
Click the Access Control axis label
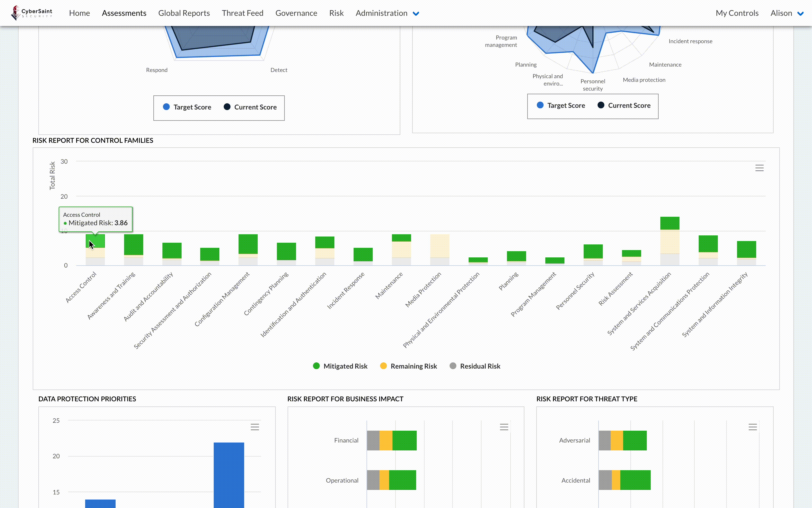[81, 287]
